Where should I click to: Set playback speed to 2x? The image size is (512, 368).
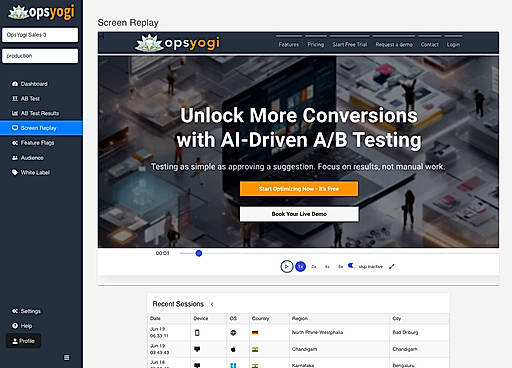point(314,267)
